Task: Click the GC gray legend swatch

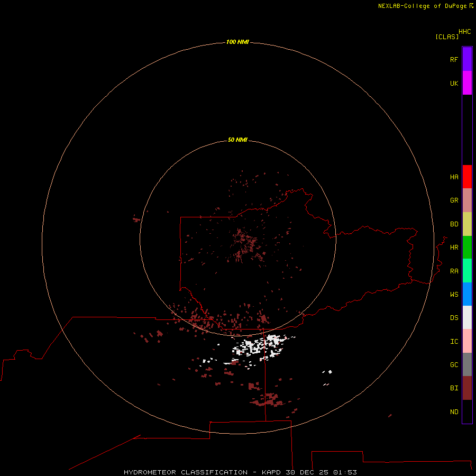Action: 467,364
